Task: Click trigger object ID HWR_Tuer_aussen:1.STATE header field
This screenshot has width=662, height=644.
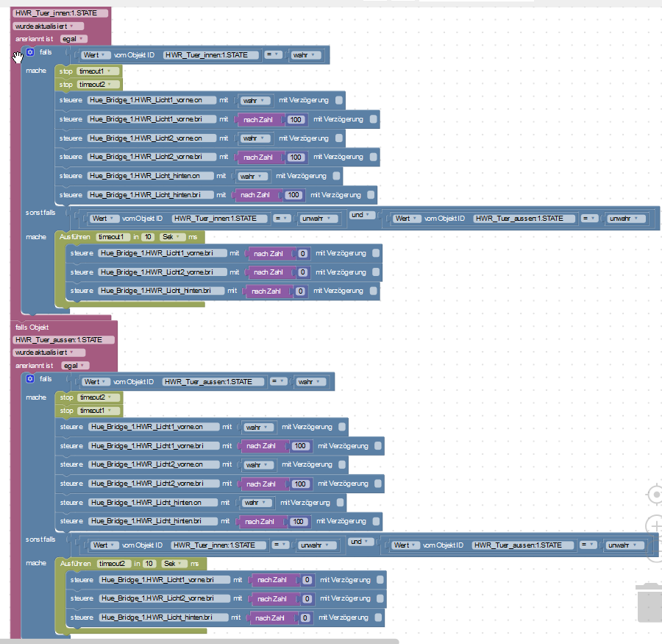Action: point(63,340)
